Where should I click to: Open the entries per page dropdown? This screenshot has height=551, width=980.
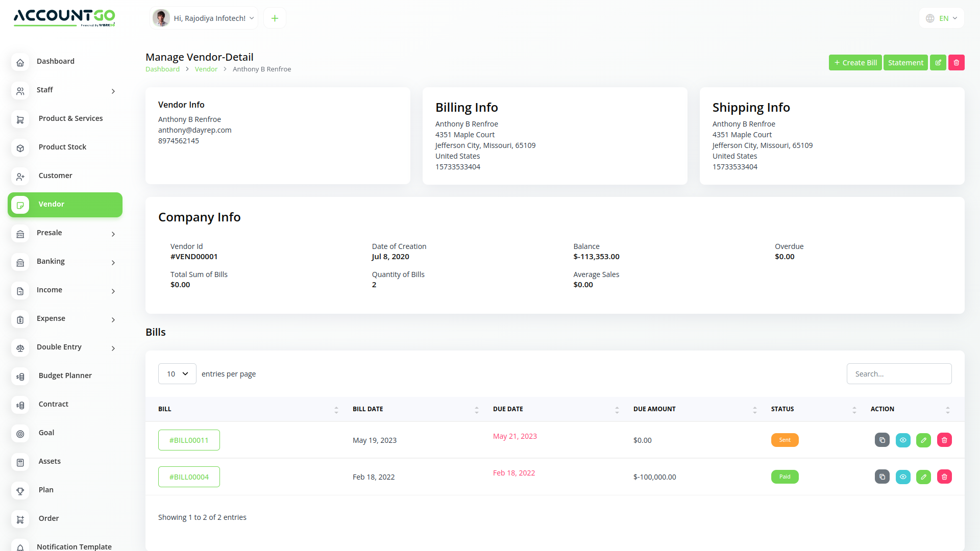point(177,374)
